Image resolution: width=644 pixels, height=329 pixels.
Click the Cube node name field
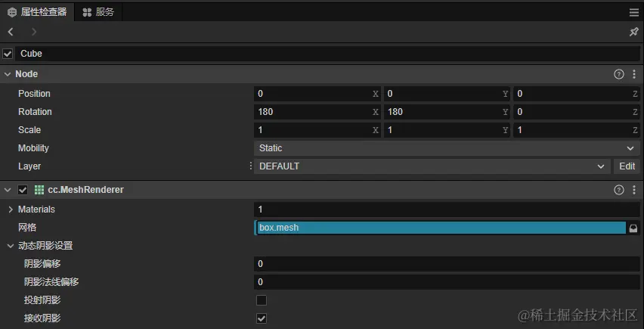pos(327,54)
